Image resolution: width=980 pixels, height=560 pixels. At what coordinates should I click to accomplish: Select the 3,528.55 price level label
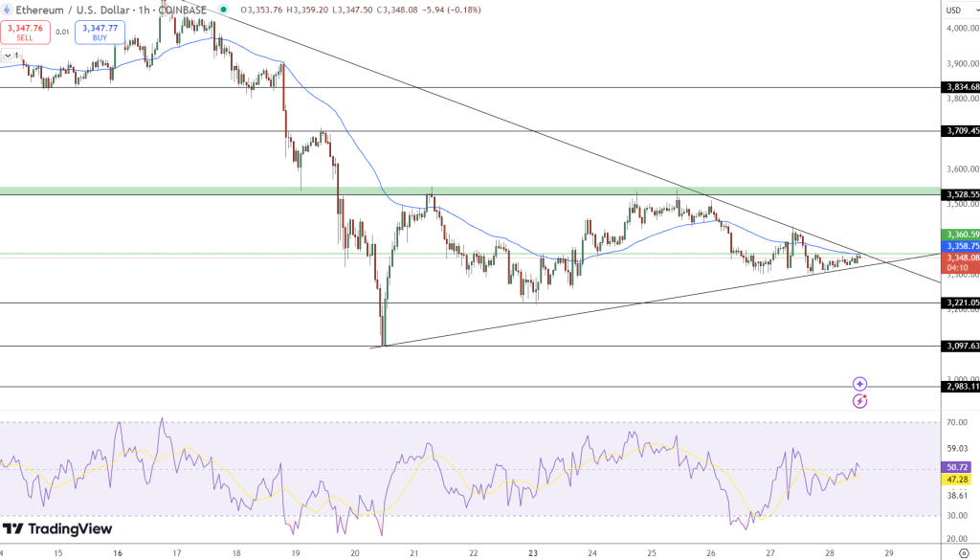955,195
